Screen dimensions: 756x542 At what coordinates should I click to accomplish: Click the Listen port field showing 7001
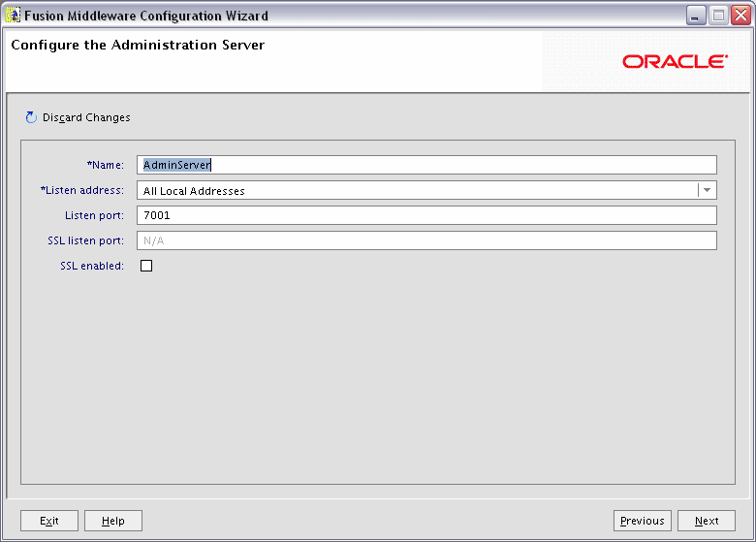pyautogui.click(x=426, y=215)
